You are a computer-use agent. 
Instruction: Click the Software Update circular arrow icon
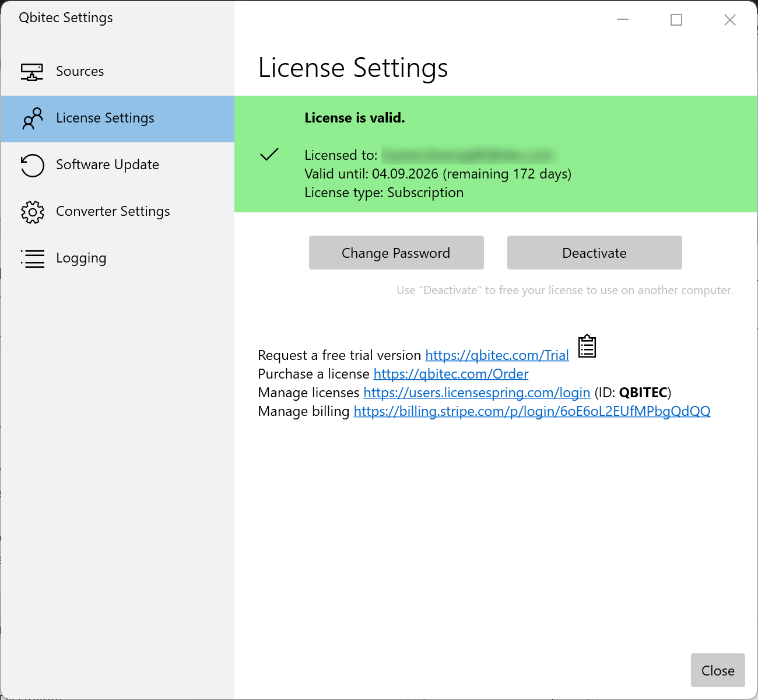coord(32,165)
